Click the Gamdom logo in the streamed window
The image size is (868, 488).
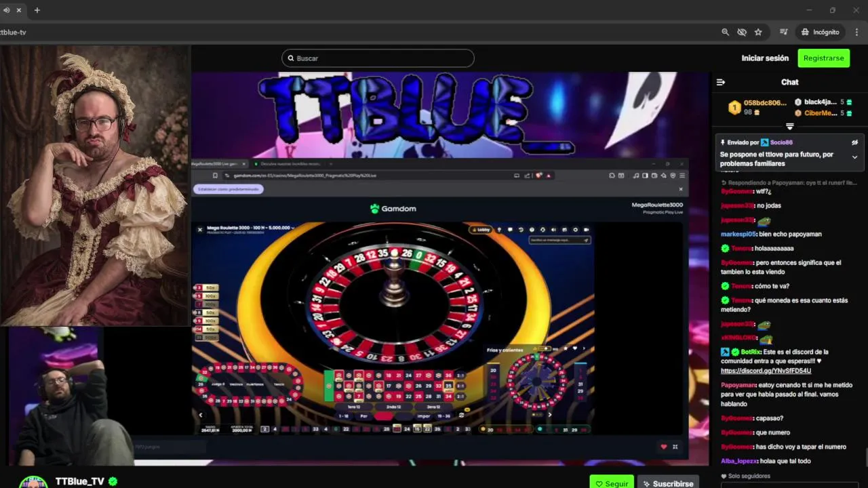[x=393, y=209]
